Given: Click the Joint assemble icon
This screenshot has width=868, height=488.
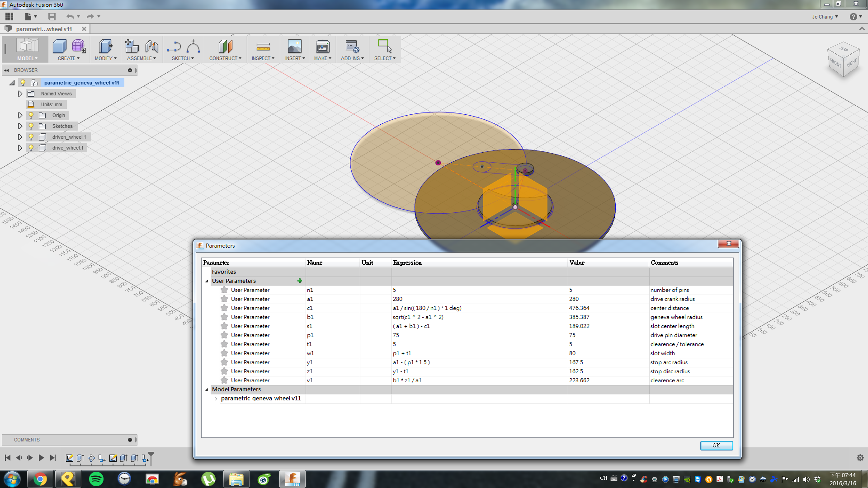Looking at the screenshot, I should (x=152, y=47).
